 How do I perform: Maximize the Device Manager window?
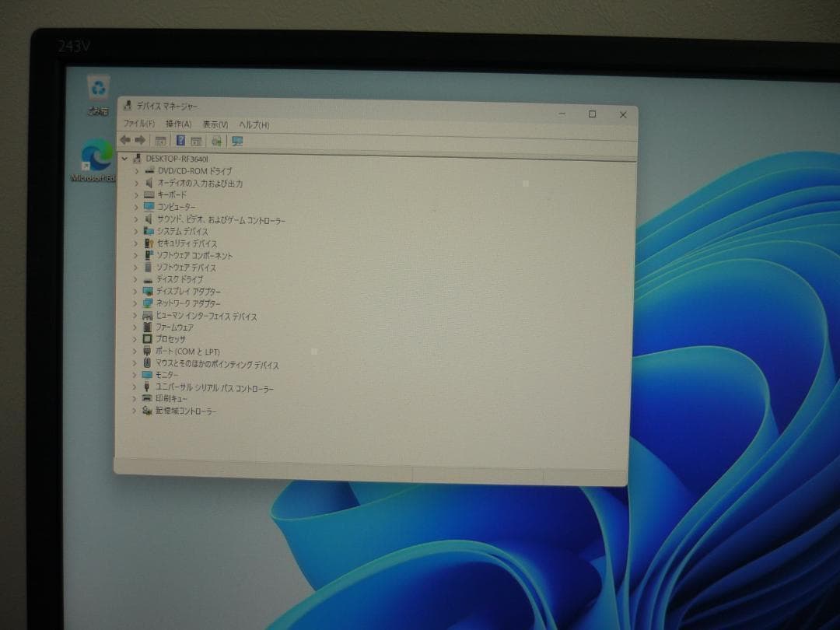coord(593,114)
